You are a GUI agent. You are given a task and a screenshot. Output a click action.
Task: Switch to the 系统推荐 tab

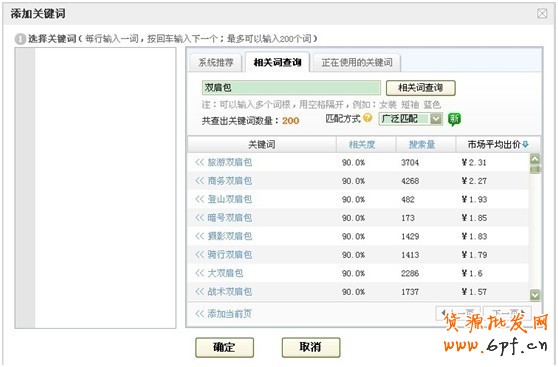coord(216,63)
